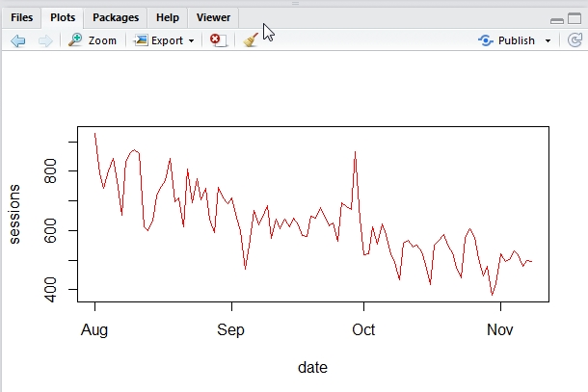The width and height of the screenshot is (588, 392).
Task: Click the Zoom magnifier icon
Action: pos(75,39)
